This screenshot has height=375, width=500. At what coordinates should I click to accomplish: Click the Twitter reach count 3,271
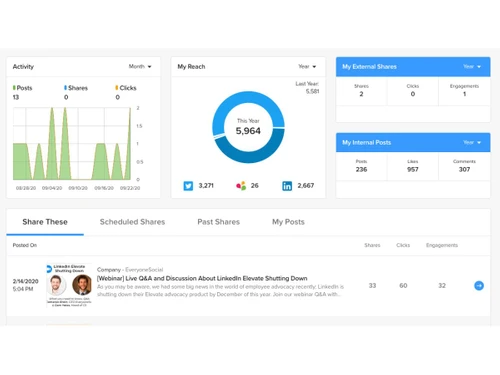coord(206,186)
